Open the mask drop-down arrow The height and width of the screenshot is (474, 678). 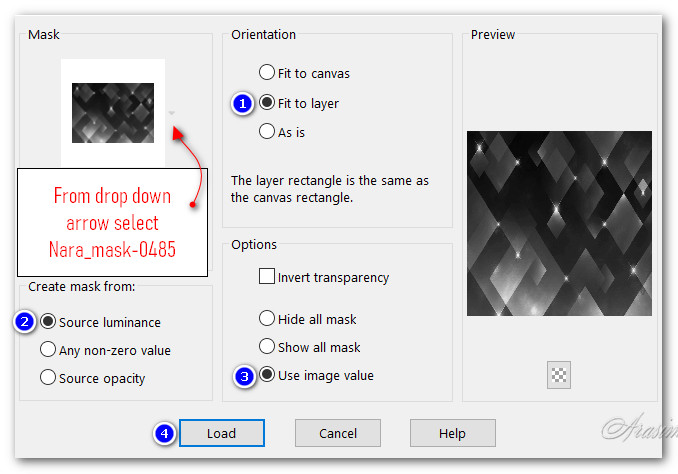(x=172, y=113)
